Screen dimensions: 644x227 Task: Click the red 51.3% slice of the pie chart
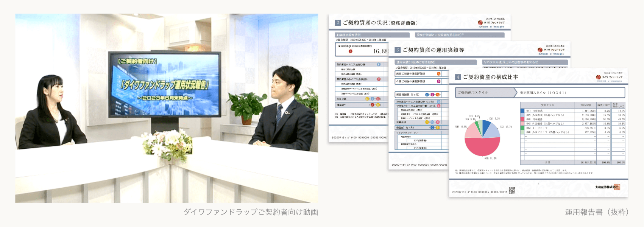(482, 146)
